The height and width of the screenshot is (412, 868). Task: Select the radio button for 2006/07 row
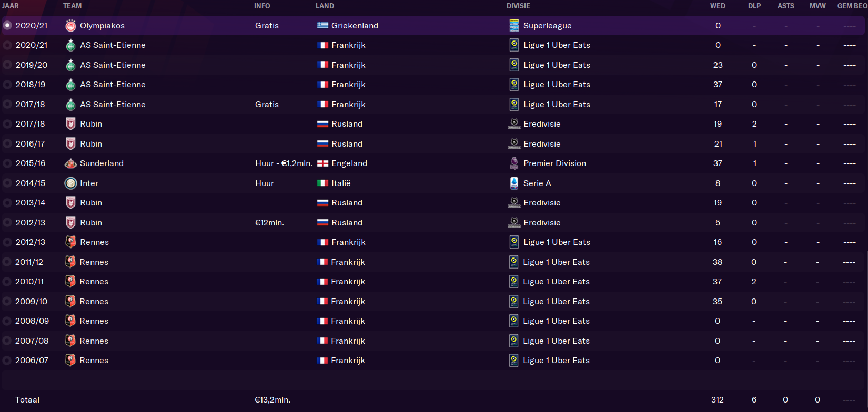click(7, 360)
